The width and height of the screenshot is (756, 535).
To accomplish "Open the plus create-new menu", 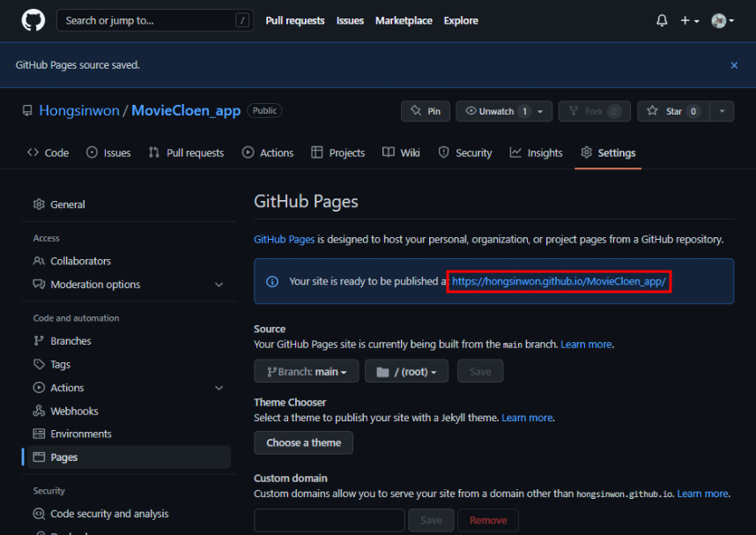I will (689, 21).
